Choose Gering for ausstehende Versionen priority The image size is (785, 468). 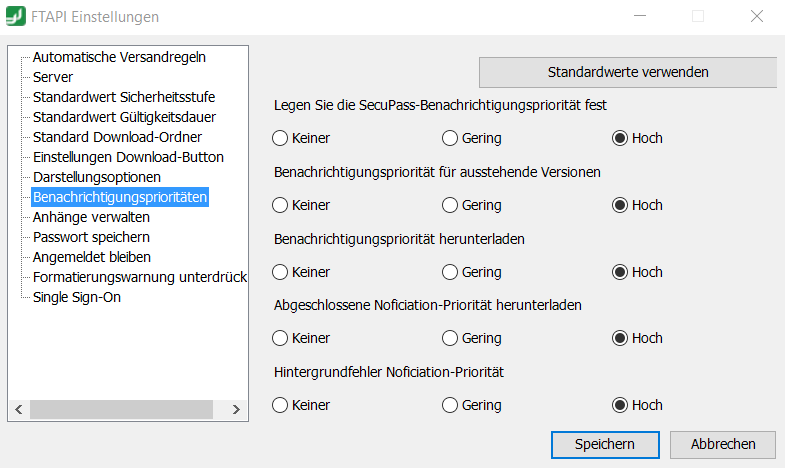coord(472,205)
